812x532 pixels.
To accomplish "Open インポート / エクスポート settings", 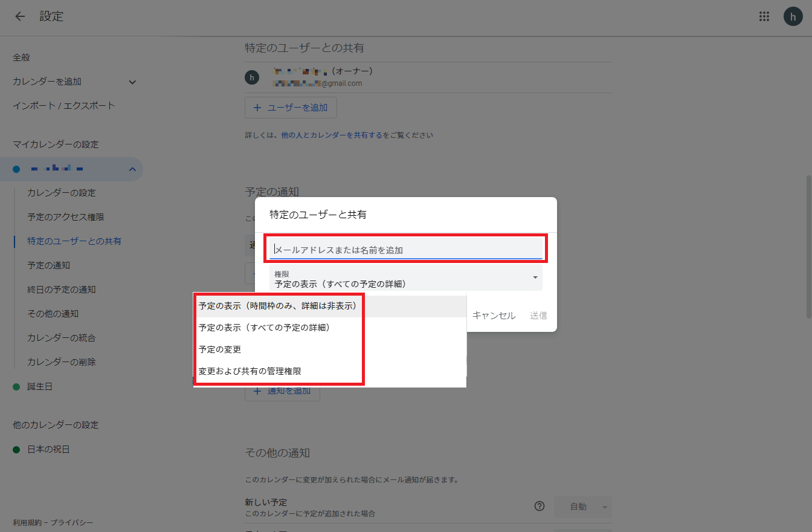I will pyautogui.click(x=63, y=106).
